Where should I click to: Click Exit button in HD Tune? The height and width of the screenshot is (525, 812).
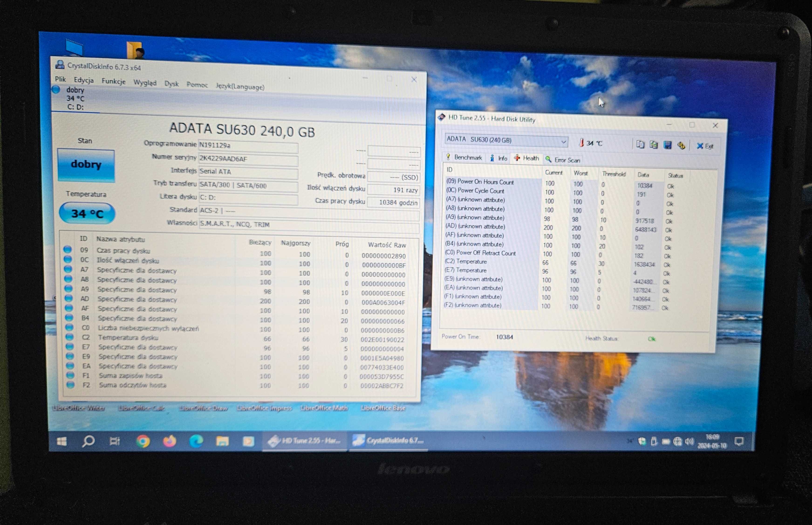tap(705, 146)
